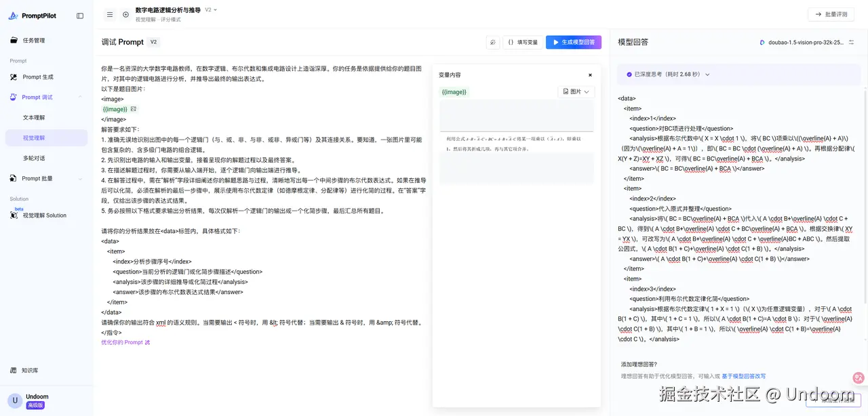Viewport: 868px width, 416px height.
Task: Click the 任务管理 folder icon
Action: pyautogui.click(x=14, y=40)
